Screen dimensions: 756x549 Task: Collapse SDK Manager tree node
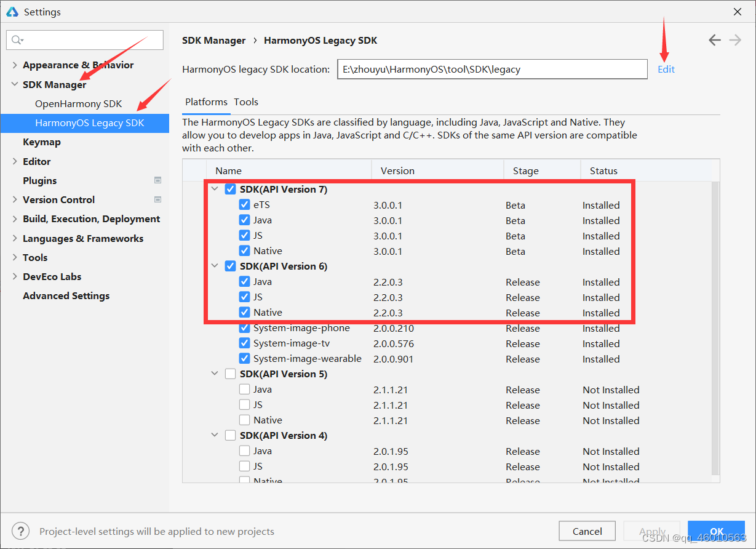coord(15,84)
